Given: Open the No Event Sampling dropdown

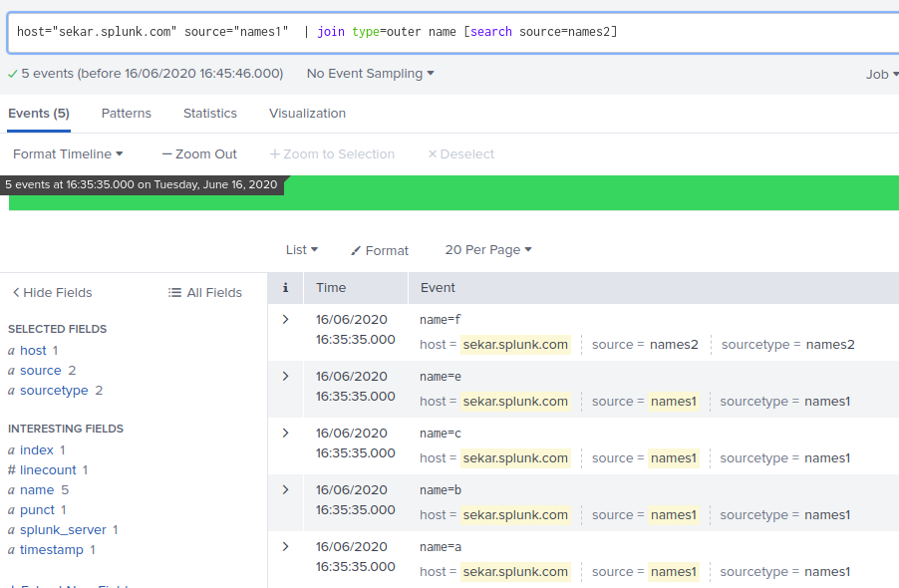Looking at the screenshot, I should coord(371,74).
